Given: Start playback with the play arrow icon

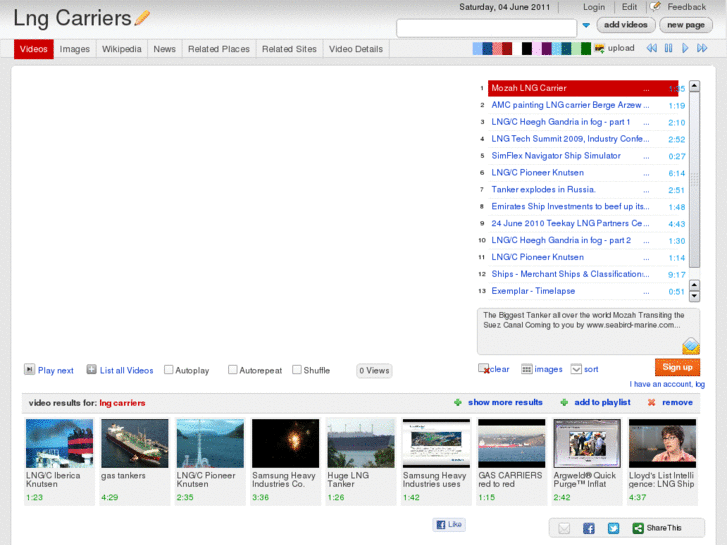Looking at the screenshot, I should click(685, 48).
